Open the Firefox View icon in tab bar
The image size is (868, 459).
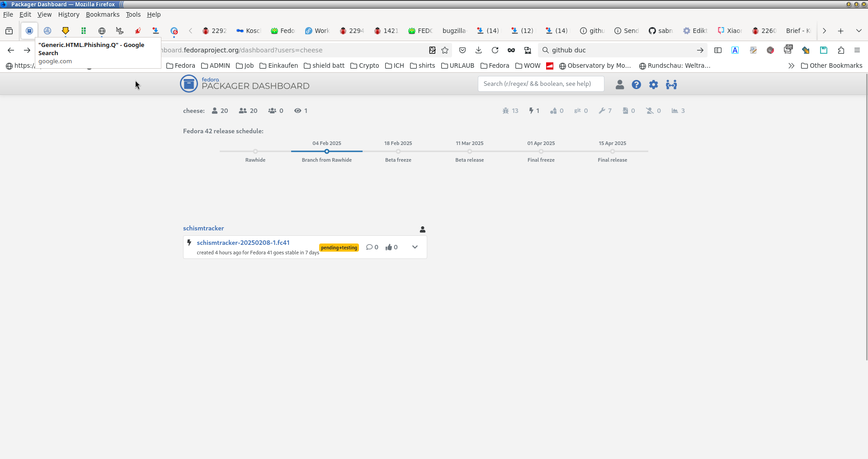(9, 31)
